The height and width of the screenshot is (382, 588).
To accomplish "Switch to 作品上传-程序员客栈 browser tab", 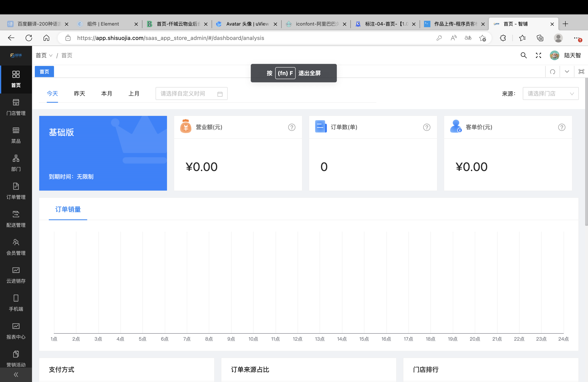I will pos(454,24).
